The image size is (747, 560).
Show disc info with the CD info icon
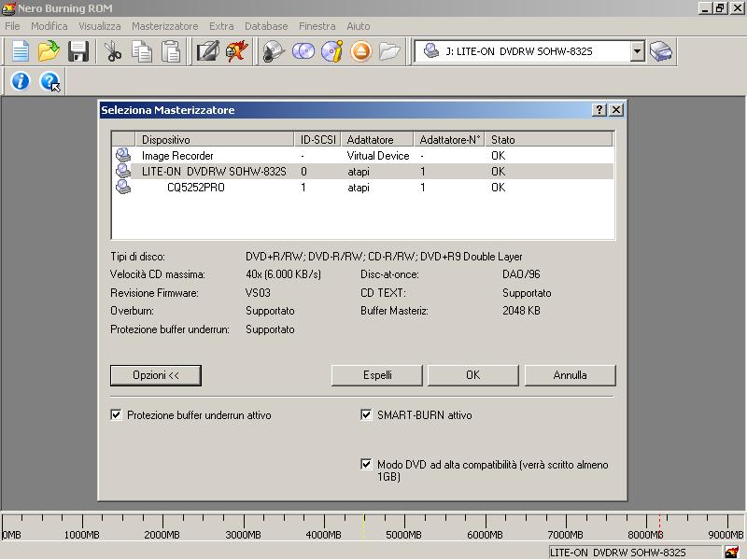tap(332, 51)
